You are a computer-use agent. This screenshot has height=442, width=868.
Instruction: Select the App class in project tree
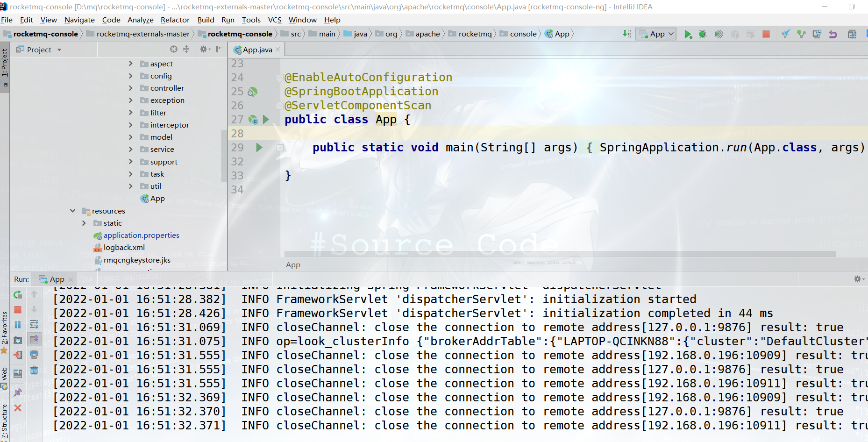(153, 199)
